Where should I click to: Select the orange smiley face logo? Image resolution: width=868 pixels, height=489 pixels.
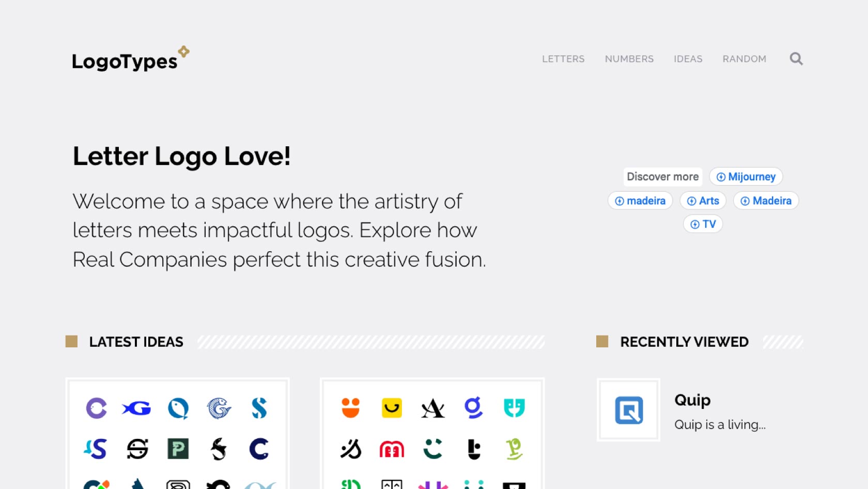point(350,408)
